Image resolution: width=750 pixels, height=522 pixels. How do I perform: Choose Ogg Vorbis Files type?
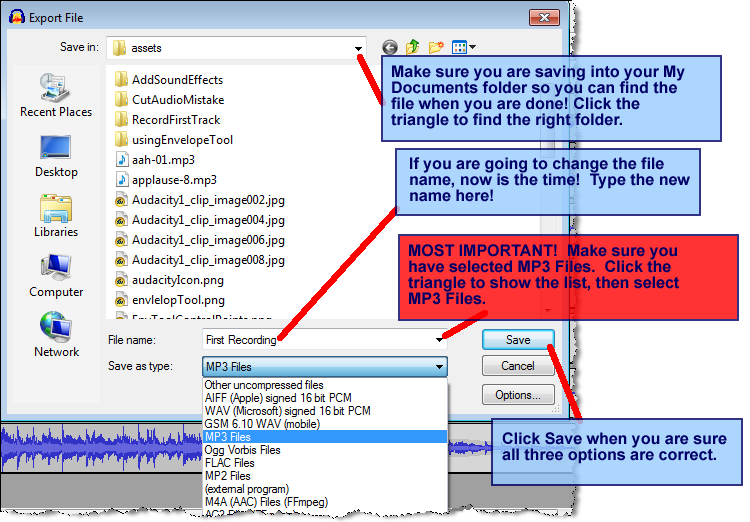click(x=325, y=450)
